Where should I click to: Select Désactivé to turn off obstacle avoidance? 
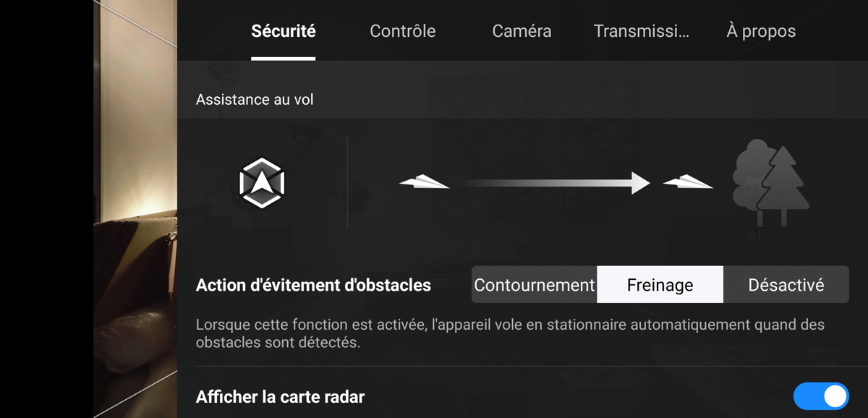point(786,285)
